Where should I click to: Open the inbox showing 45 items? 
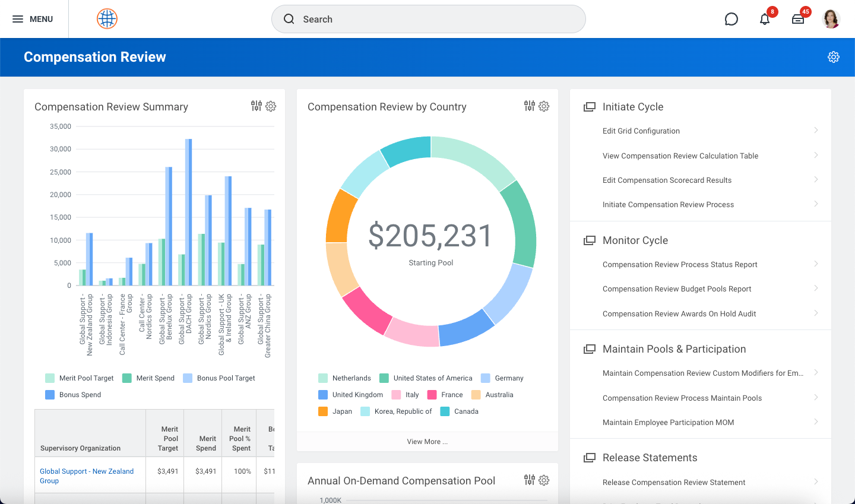[798, 19]
